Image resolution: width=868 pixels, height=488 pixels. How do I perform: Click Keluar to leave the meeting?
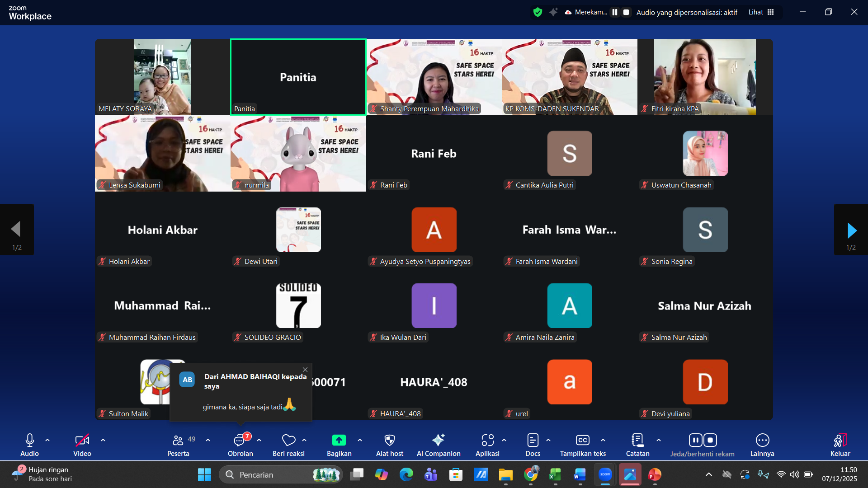tap(840, 440)
